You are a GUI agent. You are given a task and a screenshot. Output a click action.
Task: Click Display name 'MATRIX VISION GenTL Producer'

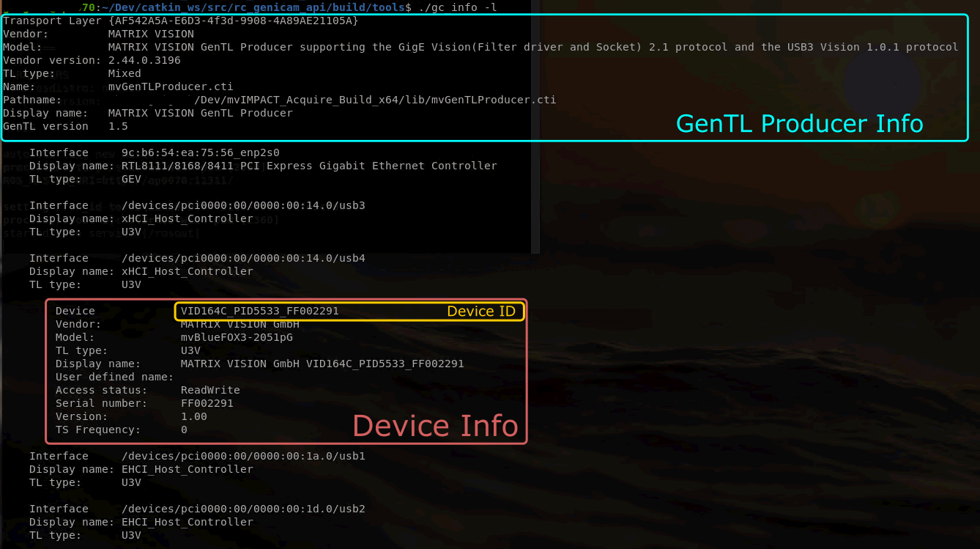point(201,113)
